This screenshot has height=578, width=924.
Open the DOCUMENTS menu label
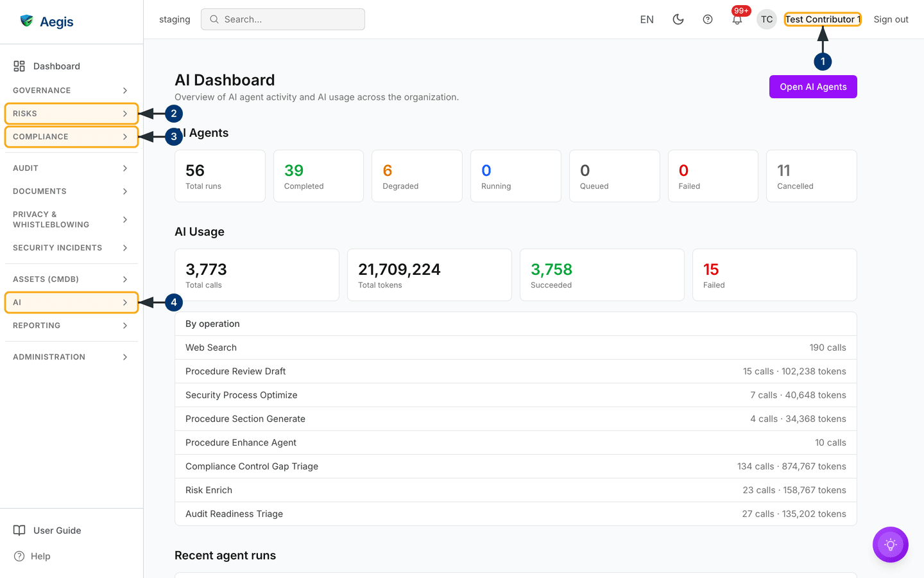pos(40,191)
